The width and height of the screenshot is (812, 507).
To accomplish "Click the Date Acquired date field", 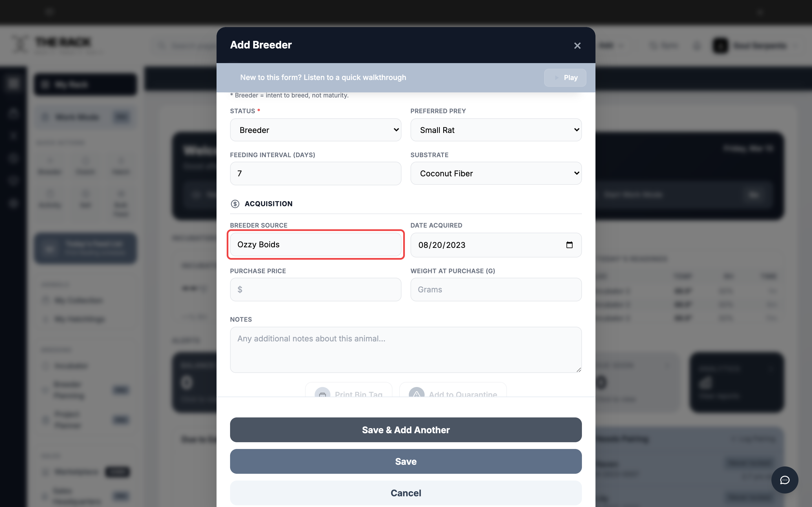I will pyautogui.click(x=496, y=245).
